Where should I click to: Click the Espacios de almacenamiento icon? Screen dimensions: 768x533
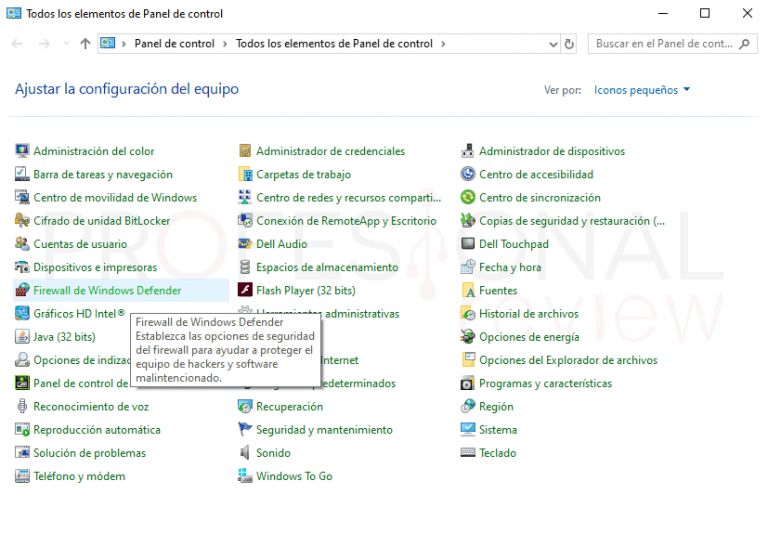(245, 267)
